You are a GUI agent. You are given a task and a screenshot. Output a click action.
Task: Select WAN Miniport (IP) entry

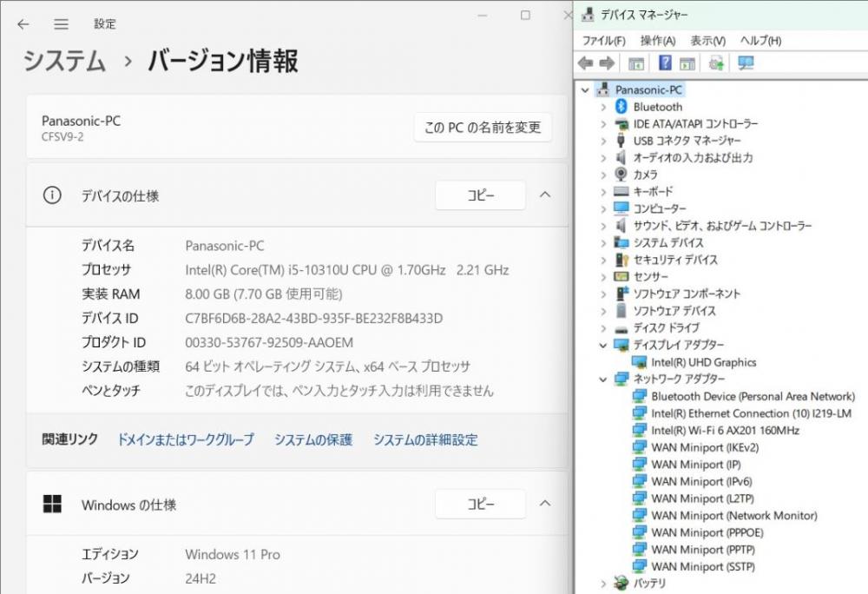[696, 465]
